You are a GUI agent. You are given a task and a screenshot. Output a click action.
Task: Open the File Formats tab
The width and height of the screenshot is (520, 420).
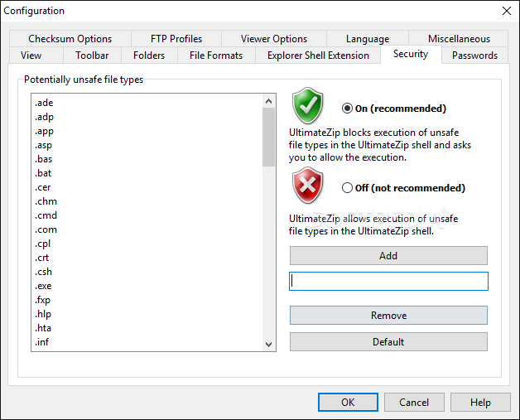coord(216,55)
